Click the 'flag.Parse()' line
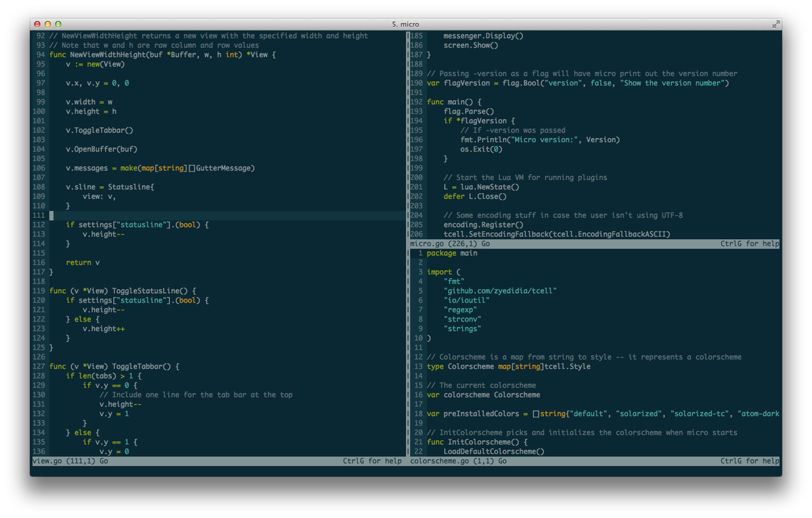Viewport: 812px width, 518px height. coord(468,112)
